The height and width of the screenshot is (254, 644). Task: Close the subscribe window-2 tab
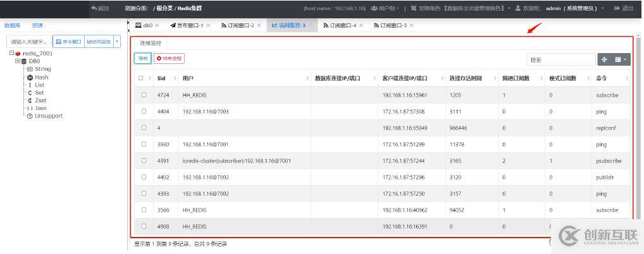pyautogui.click(x=259, y=25)
